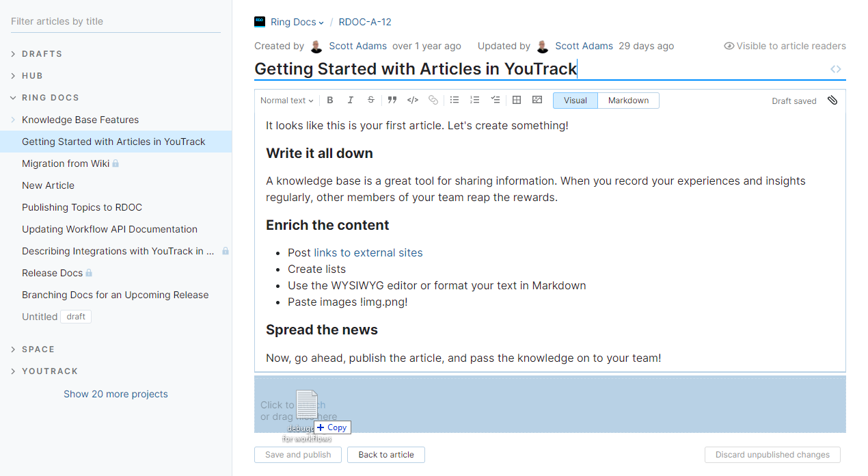Click the insert link icon in the toolbar
The height and width of the screenshot is (476, 868).
click(433, 101)
